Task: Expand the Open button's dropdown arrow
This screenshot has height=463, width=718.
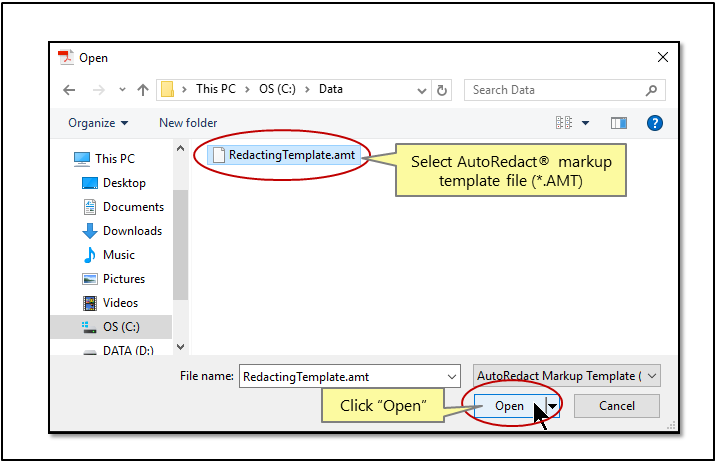Action: click(553, 406)
